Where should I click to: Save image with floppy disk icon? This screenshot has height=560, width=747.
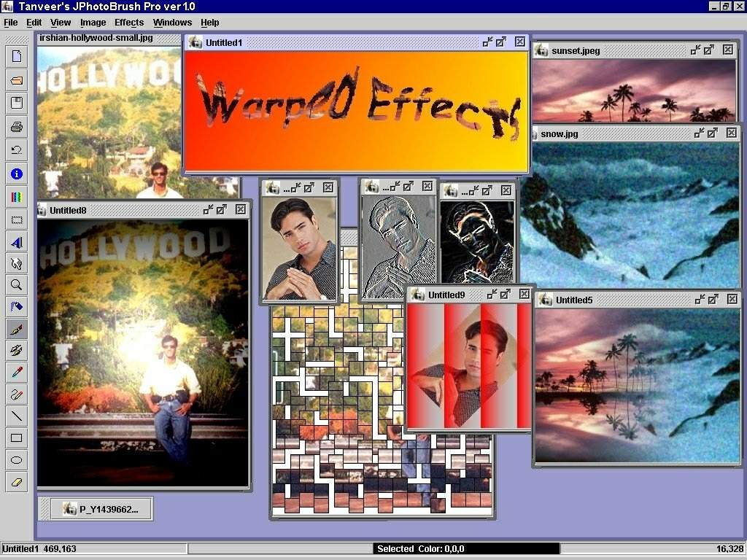pyautogui.click(x=17, y=104)
